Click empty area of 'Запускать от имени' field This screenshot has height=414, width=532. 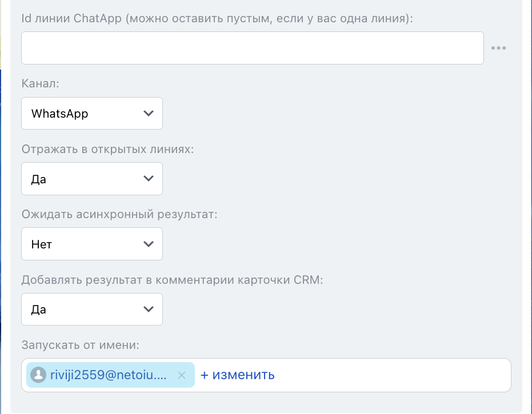pyautogui.click(x=394, y=375)
